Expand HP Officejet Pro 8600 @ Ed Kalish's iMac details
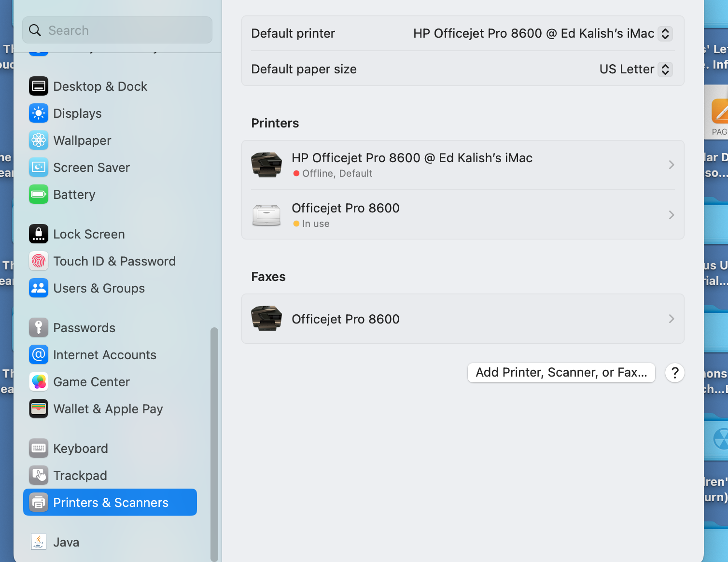The width and height of the screenshot is (728, 562). (x=462, y=165)
